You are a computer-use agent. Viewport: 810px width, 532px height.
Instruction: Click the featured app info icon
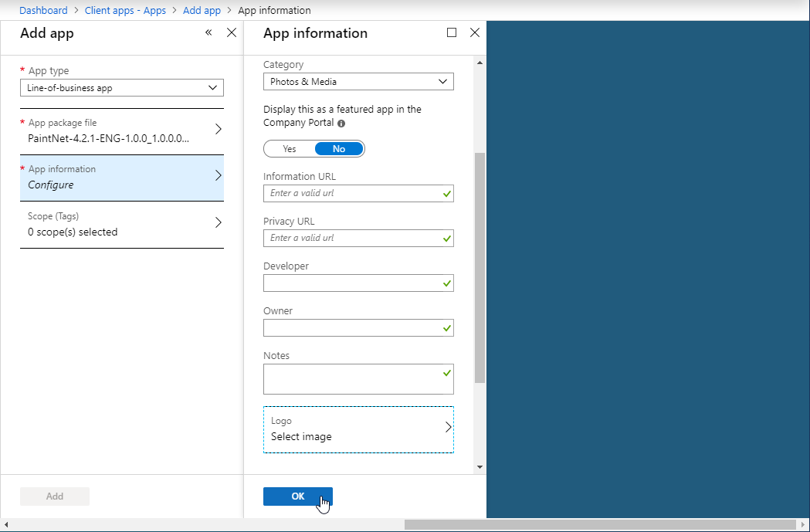[341, 124]
